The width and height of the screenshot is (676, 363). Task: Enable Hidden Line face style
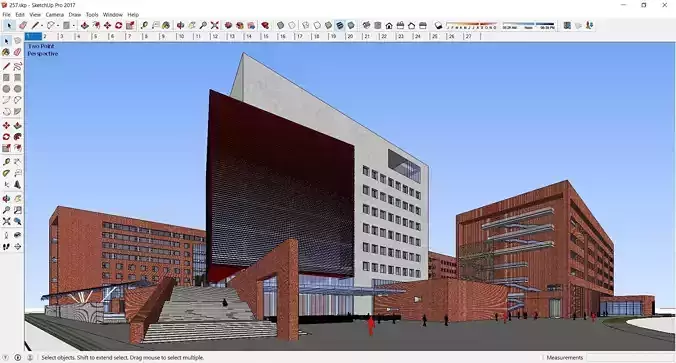[x=317, y=26]
